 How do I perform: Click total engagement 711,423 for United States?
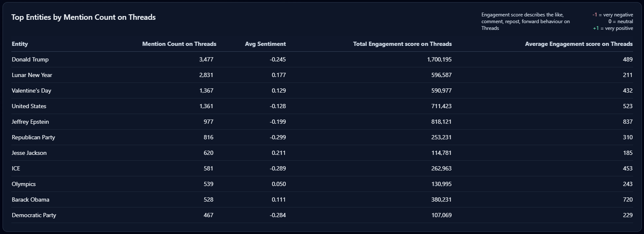coord(441,106)
